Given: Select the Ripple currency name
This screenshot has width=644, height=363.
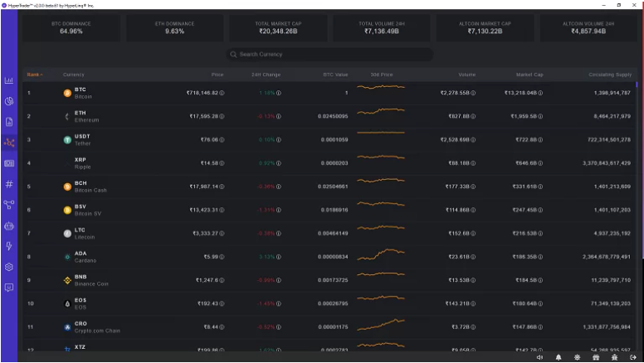Looking at the screenshot, I should pyautogui.click(x=82, y=167).
